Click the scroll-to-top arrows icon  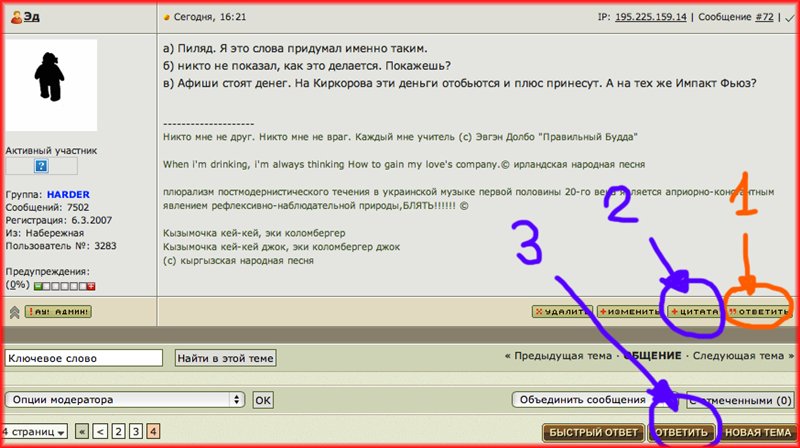coord(14,312)
